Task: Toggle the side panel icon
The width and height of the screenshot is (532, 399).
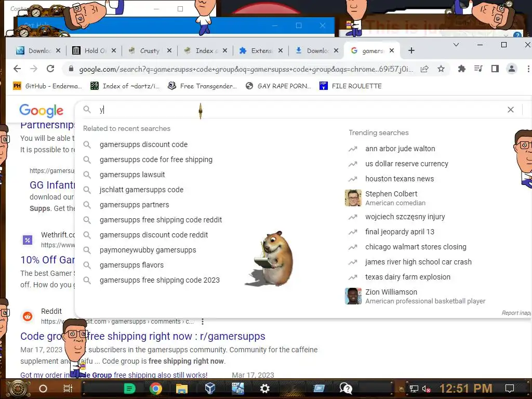Action: 495,69
